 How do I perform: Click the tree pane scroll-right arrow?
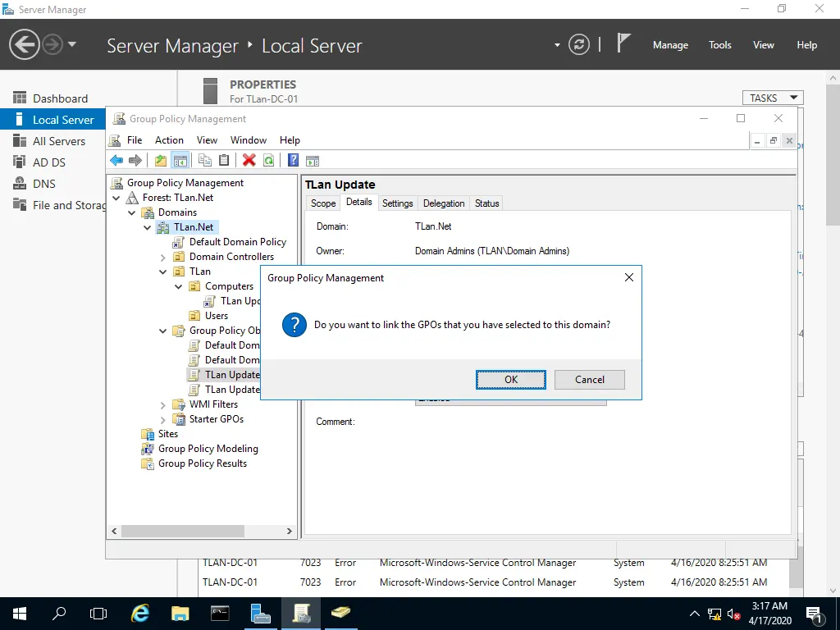click(290, 531)
